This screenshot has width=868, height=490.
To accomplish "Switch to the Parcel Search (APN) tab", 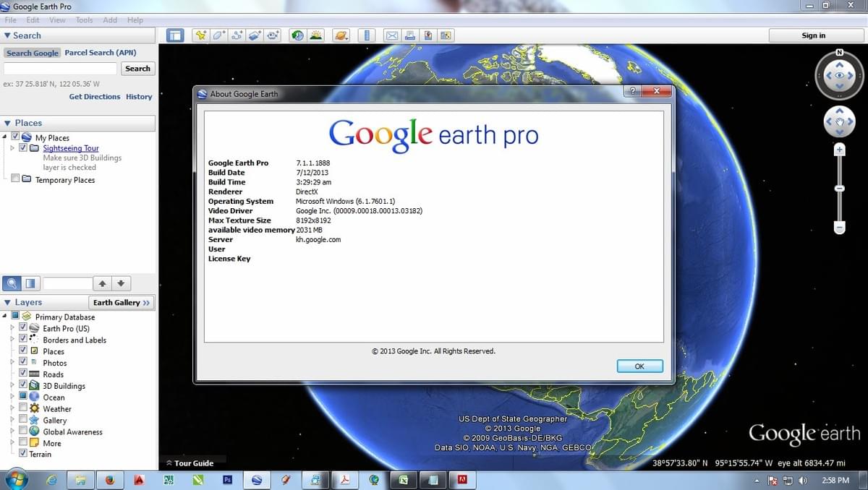I will tap(101, 52).
